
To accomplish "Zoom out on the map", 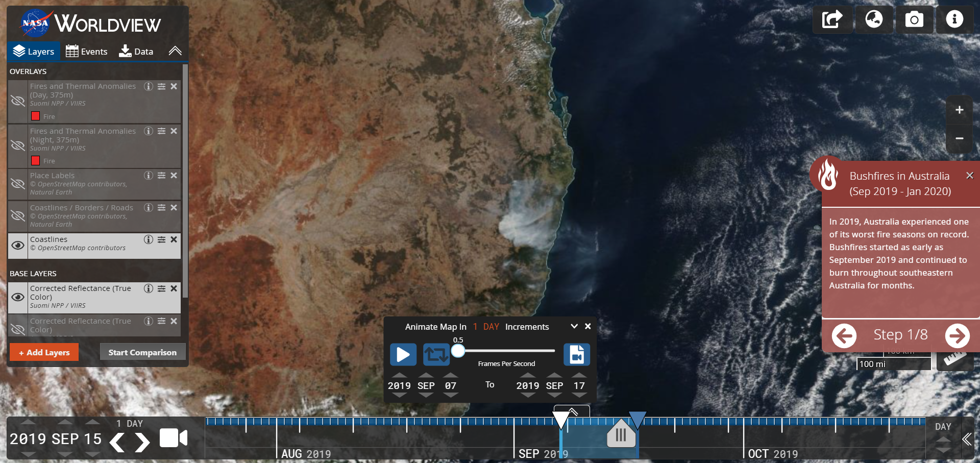I will 960,138.
